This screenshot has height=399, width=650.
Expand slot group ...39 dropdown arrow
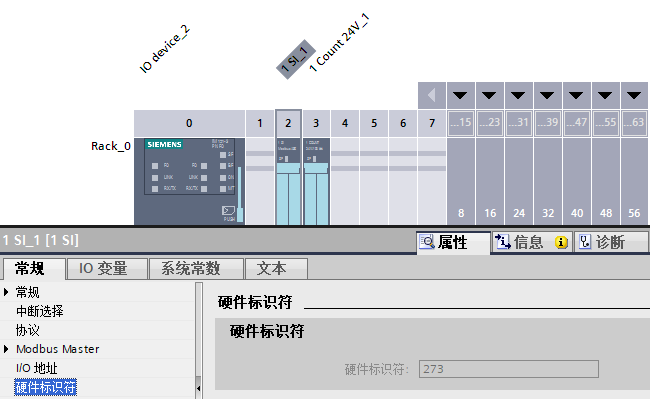click(548, 95)
